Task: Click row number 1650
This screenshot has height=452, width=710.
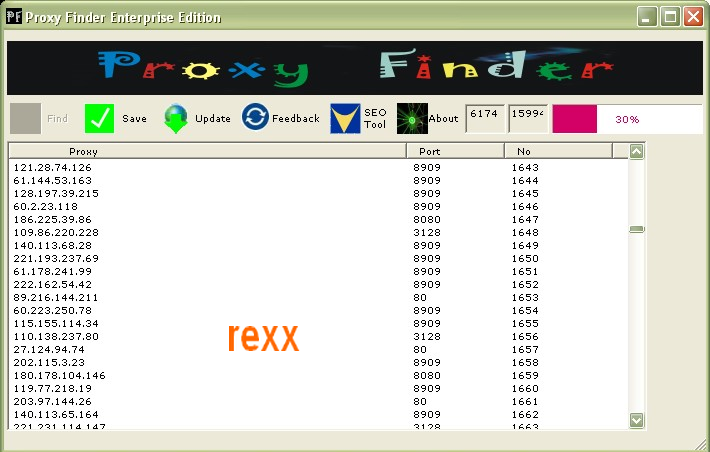Action: [525, 259]
